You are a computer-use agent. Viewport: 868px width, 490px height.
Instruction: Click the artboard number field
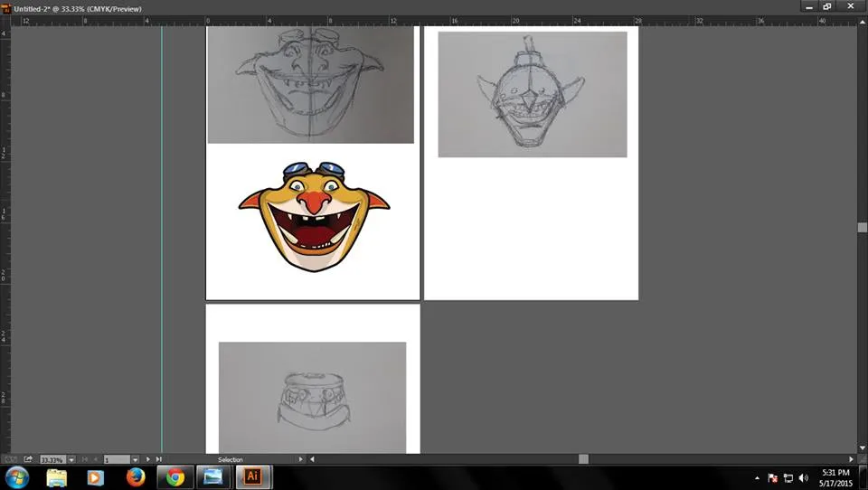tap(117, 459)
